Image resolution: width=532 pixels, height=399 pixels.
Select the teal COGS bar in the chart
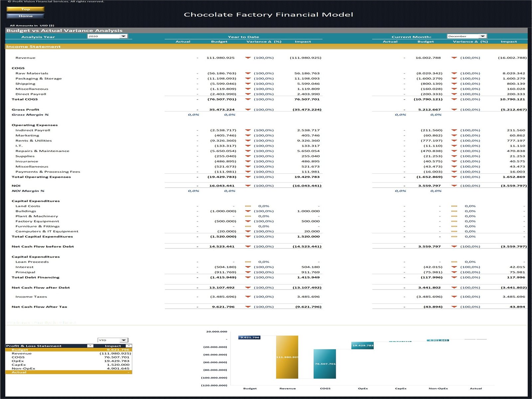(325, 364)
